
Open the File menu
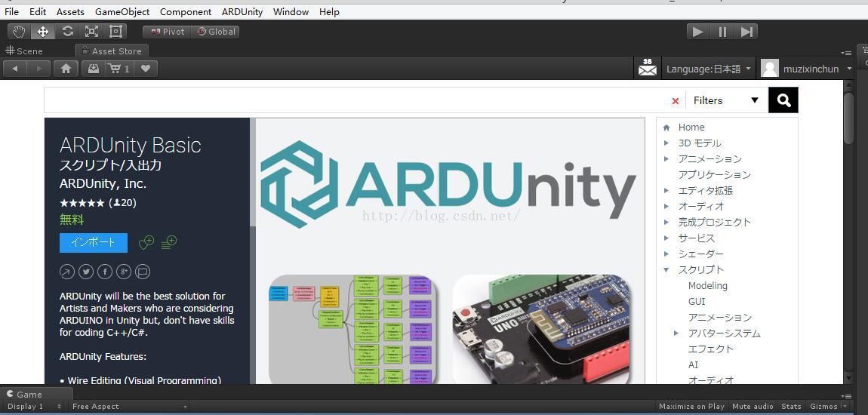11,11
